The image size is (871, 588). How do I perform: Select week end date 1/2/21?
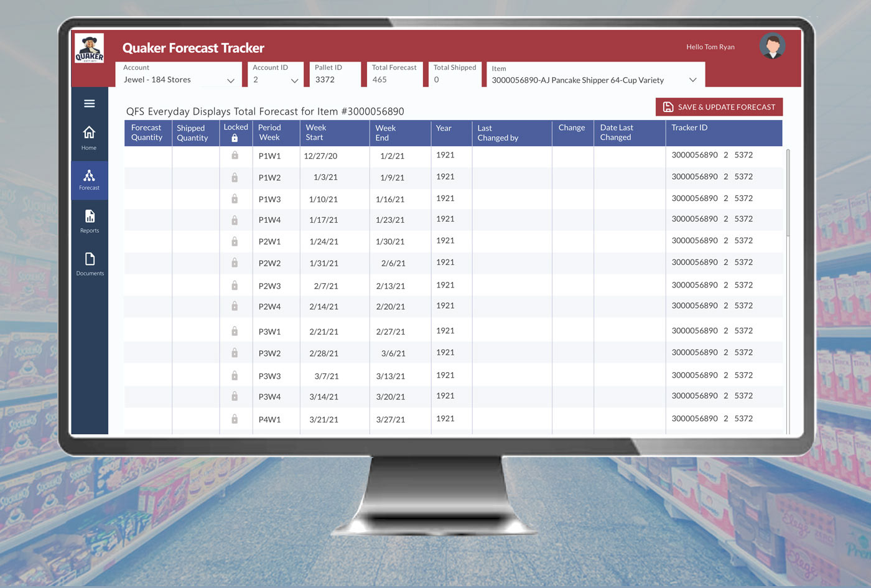click(392, 156)
